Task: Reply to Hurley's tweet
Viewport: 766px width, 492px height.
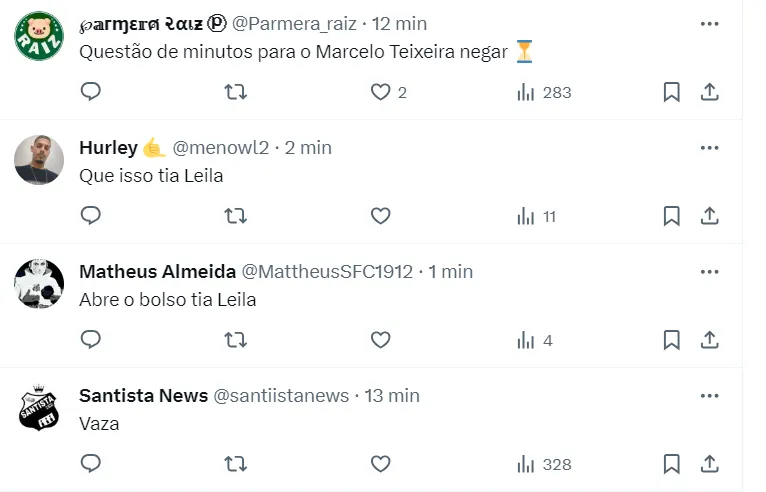Action: [x=91, y=216]
